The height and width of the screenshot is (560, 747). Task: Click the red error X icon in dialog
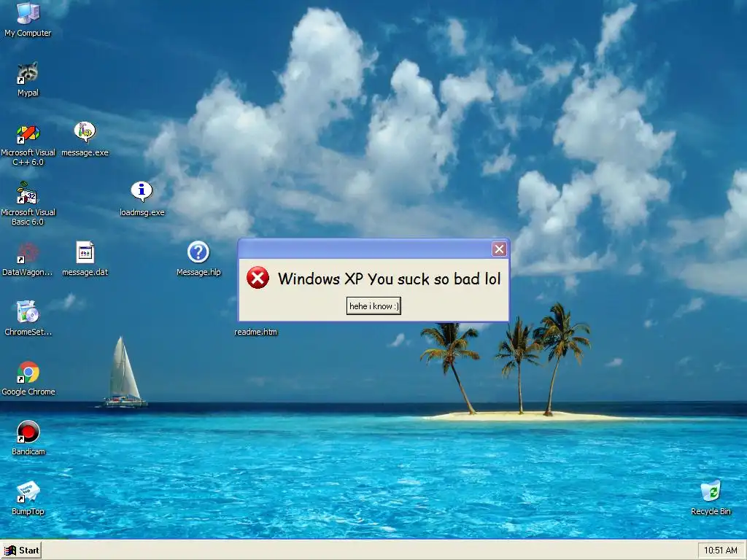click(x=258, y=278)
